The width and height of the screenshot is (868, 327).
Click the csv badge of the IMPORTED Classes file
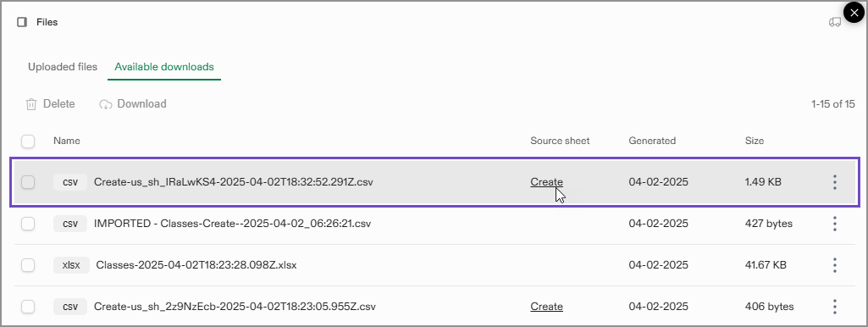[70, 224]
